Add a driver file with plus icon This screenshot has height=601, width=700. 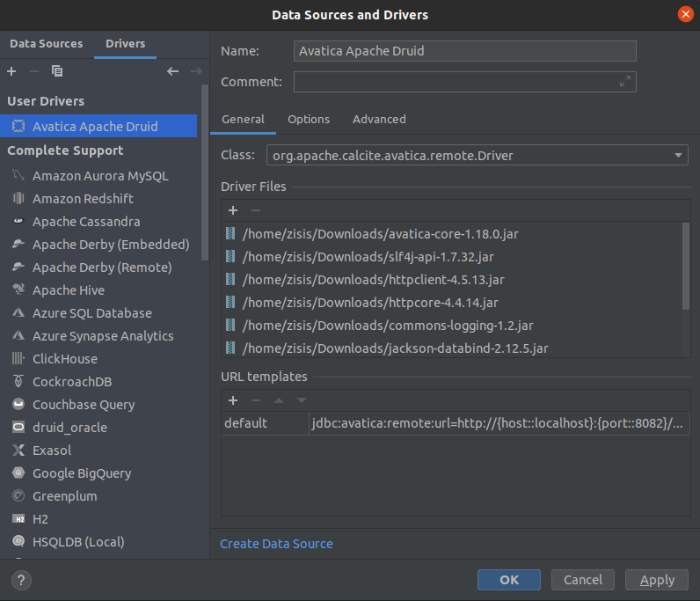233,210
